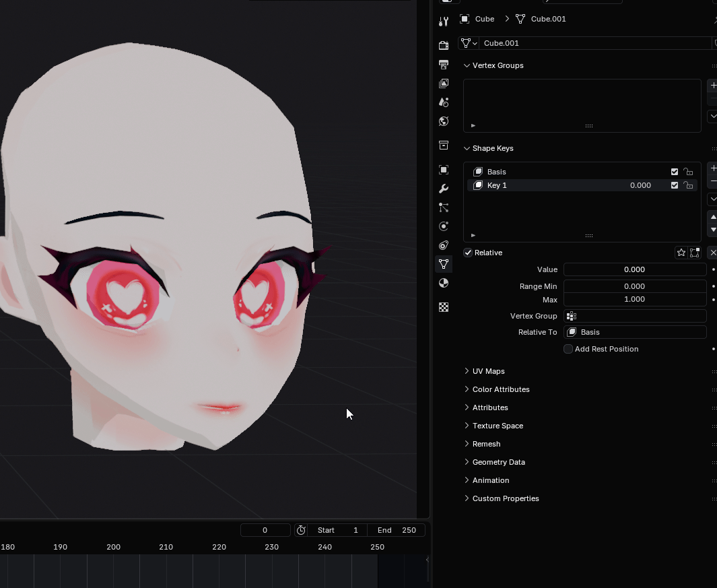Open the Render properties tab

[x=444, y=46]
